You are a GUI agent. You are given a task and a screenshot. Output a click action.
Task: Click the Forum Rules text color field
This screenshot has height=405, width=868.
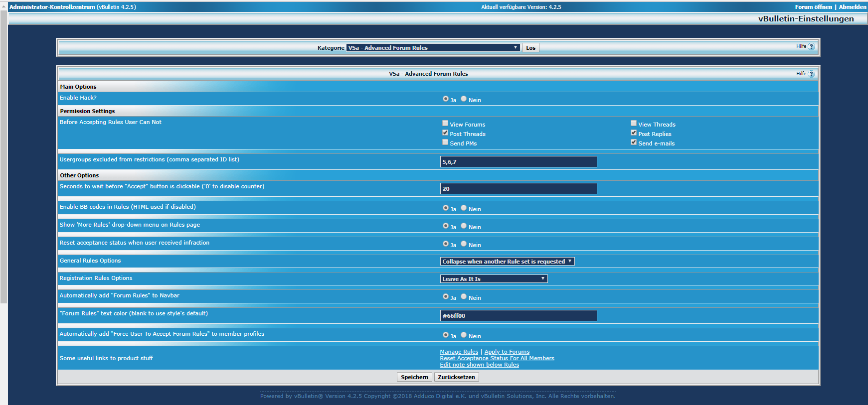[x=519, y=316]
